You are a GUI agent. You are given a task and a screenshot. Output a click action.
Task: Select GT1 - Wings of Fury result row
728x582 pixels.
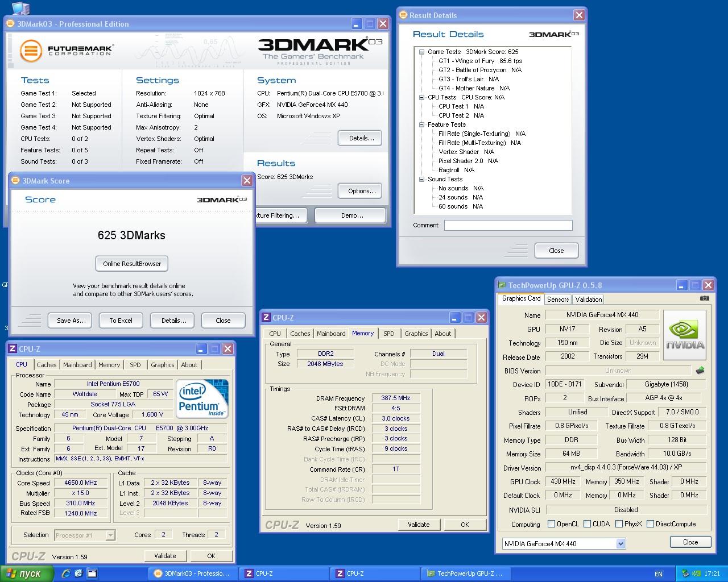click(480, 61)
